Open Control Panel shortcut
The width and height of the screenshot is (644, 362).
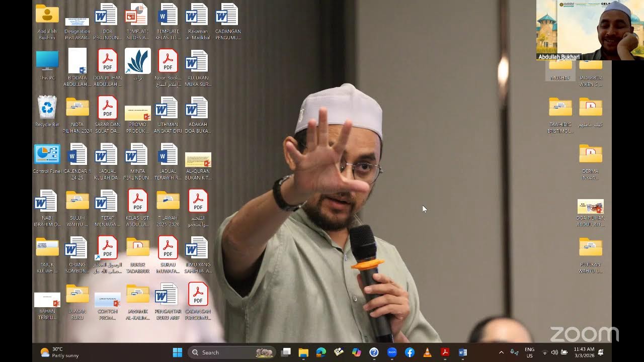pyautogui.click(x=47, y=158)
